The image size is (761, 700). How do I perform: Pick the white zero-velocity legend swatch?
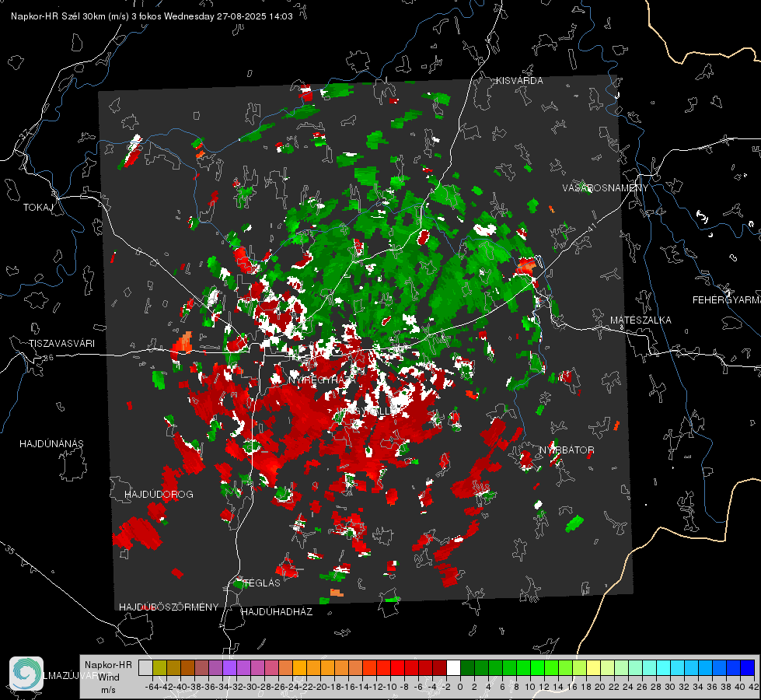point(453,667)
